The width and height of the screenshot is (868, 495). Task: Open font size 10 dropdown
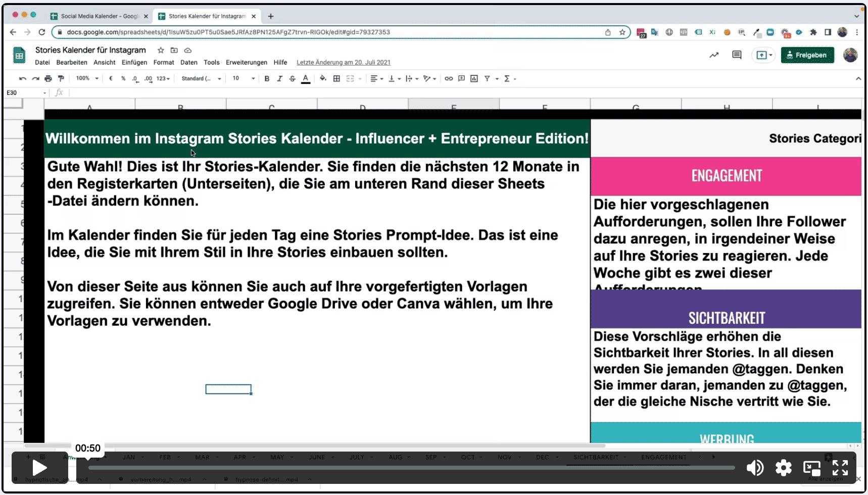244,79
